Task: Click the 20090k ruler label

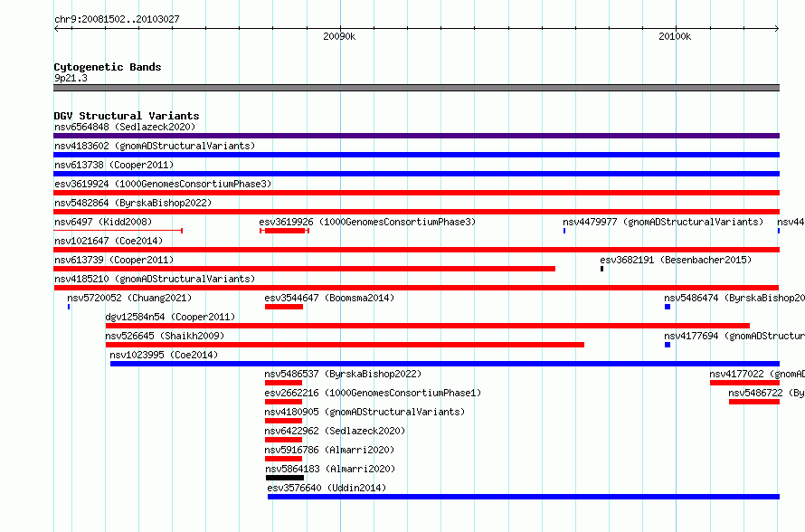Action: tap(339, 36)
